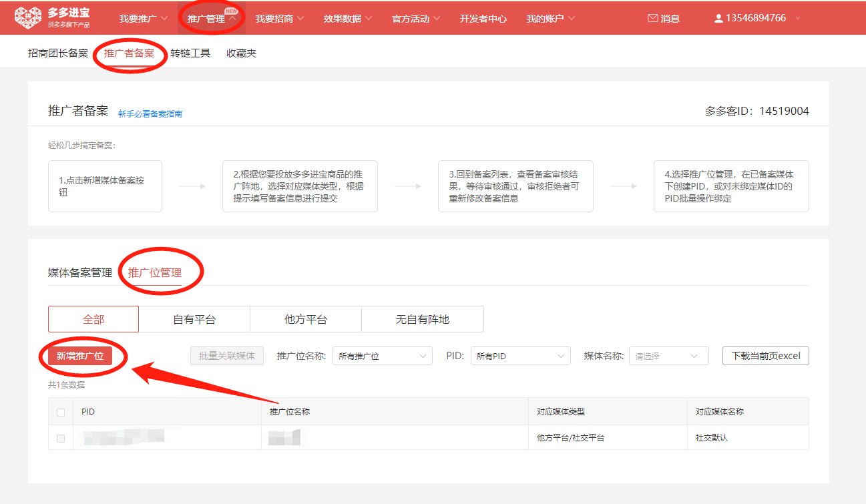Go to 开发者中心
The image size is (866, 504).
click(x=483, y=19)
